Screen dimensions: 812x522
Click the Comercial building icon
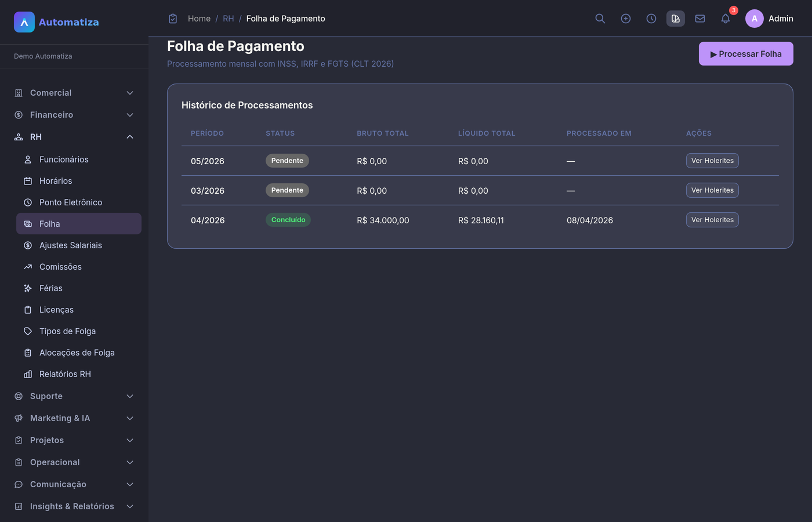[19, 93]
